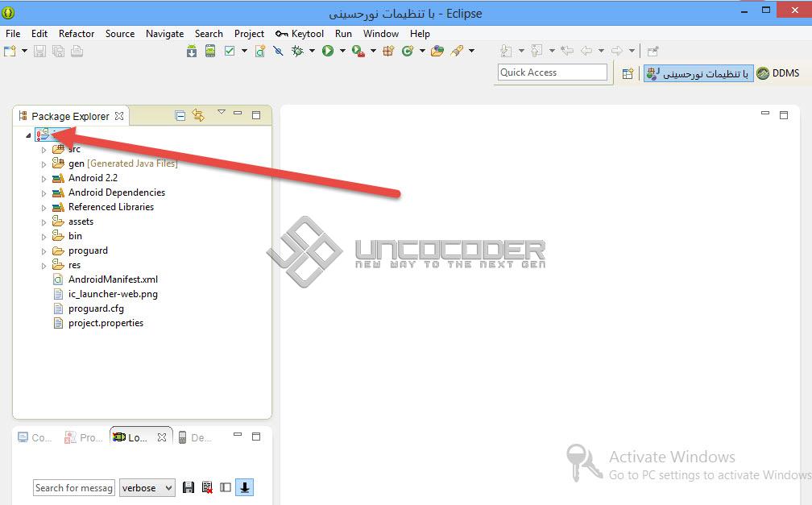Expand the Android 2.2 library node
This screenshot has width=812, height=505.
pos(43,179)
